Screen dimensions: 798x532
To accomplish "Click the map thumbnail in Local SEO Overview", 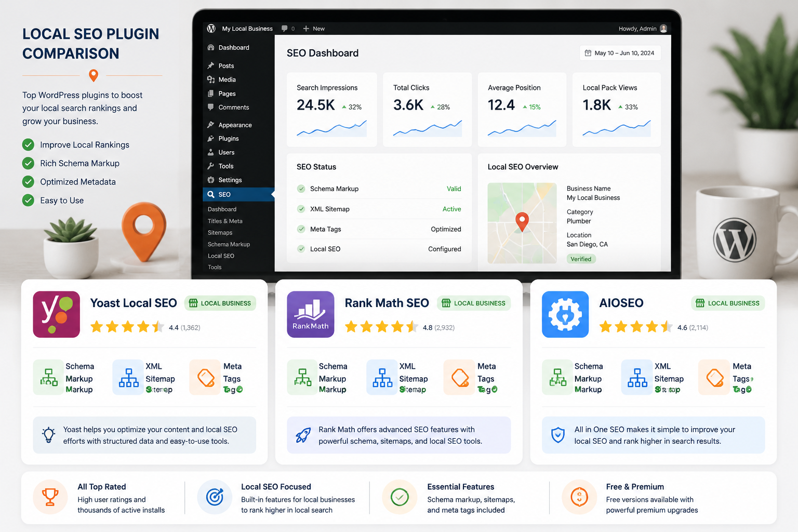I will (522, 223).
